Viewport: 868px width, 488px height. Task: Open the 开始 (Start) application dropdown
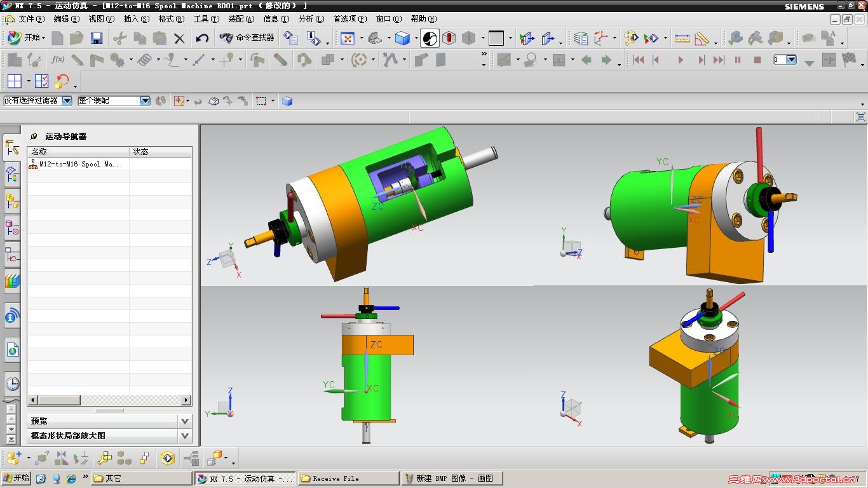[x=25, y=38]
